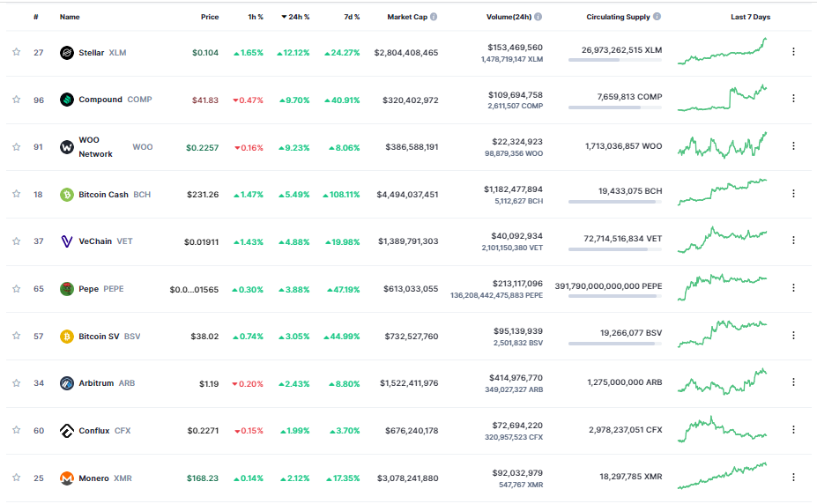This screenshot has width=817, height=504.
Task: Click the Bitcoin Cash logo icon
Action: click(67, 194)
